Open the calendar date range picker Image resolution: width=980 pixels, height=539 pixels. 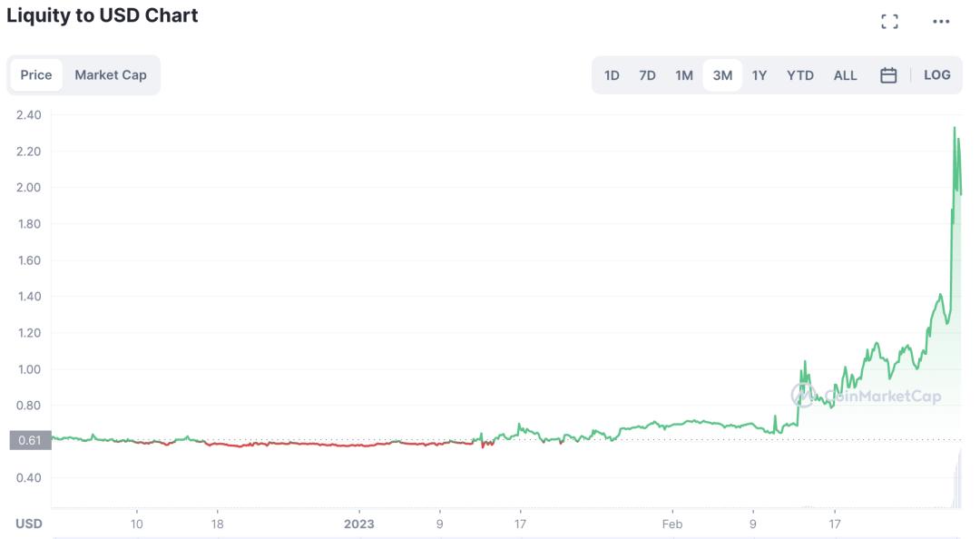tap(888, 75)
